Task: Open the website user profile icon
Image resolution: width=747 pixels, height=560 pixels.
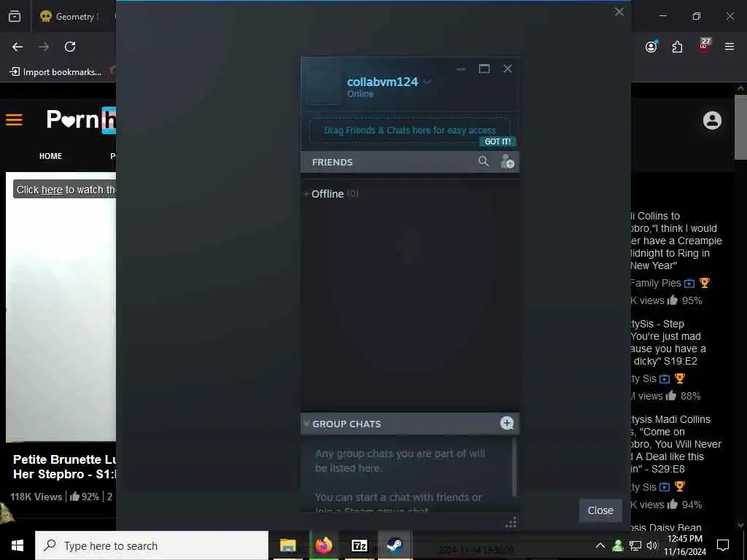Action: pos(712,120)
